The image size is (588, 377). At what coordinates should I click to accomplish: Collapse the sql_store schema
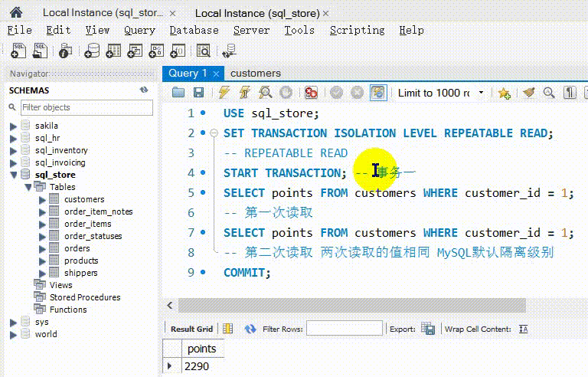[x=14, y=175]
